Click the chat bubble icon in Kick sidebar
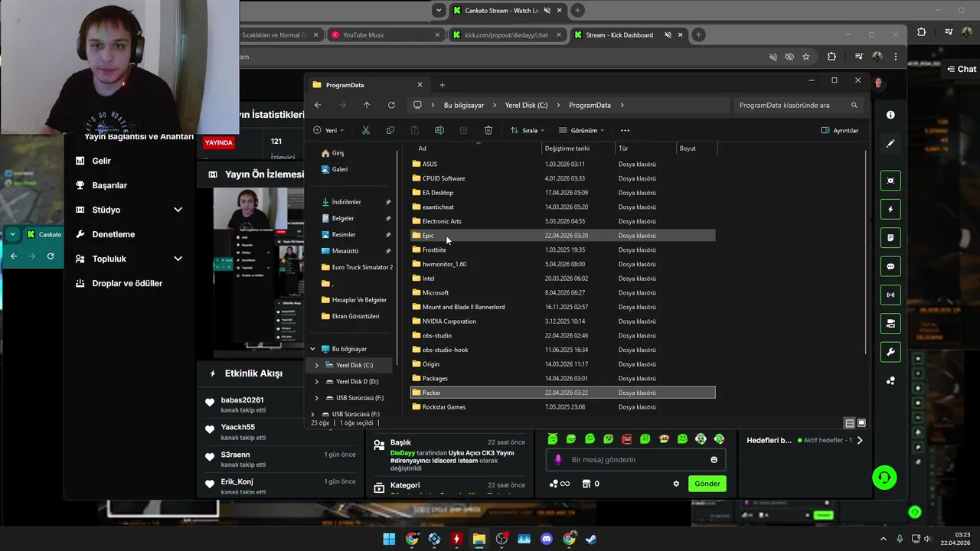 890,266
